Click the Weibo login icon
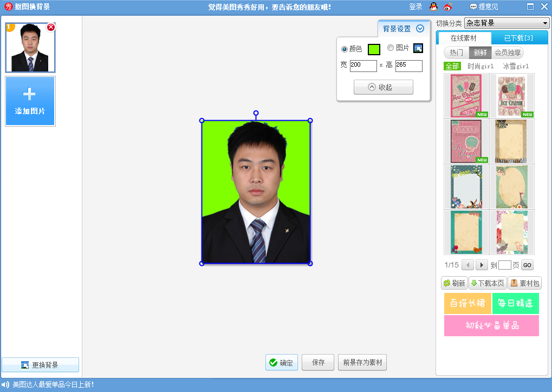The width and height of the screenshot is (552, 392). pos(448,6)
